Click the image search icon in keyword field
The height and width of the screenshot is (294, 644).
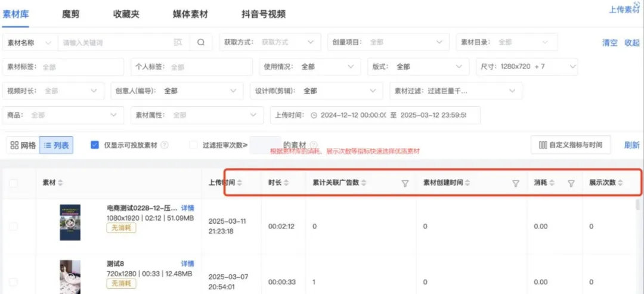[178, 42]
